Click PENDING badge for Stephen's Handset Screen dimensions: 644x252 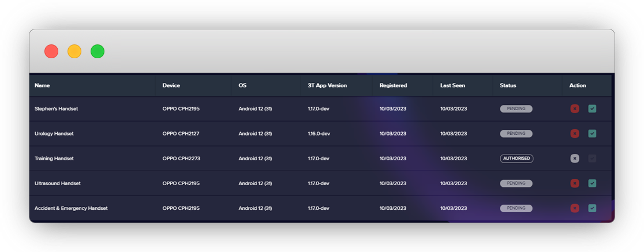[516, 109]
